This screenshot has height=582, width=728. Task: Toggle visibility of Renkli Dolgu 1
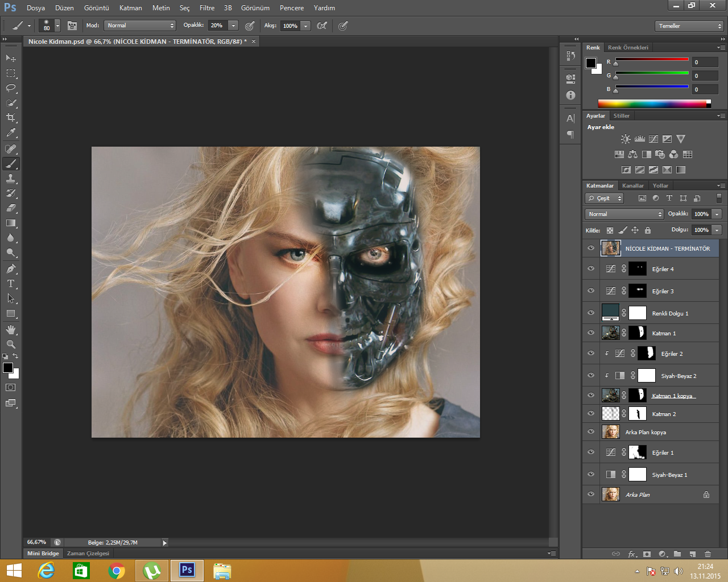pyautogui.click(x=591, y=313)
